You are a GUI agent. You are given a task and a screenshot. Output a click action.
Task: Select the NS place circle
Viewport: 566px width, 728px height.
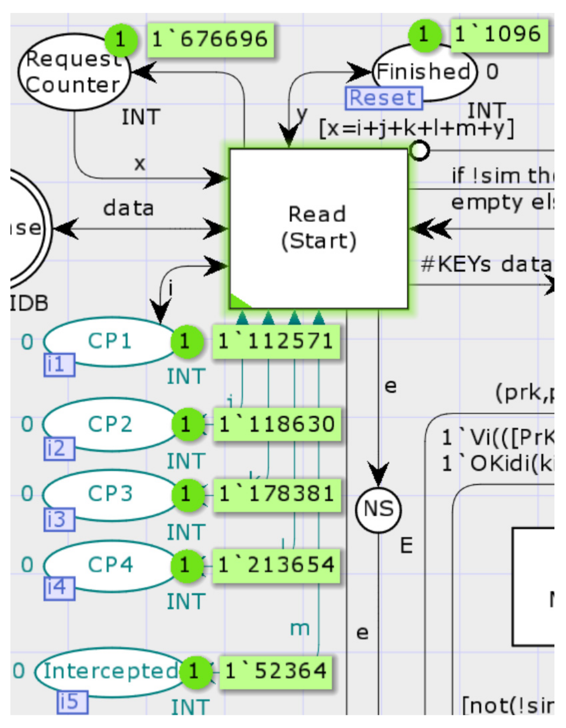click(x=378, y=509)
